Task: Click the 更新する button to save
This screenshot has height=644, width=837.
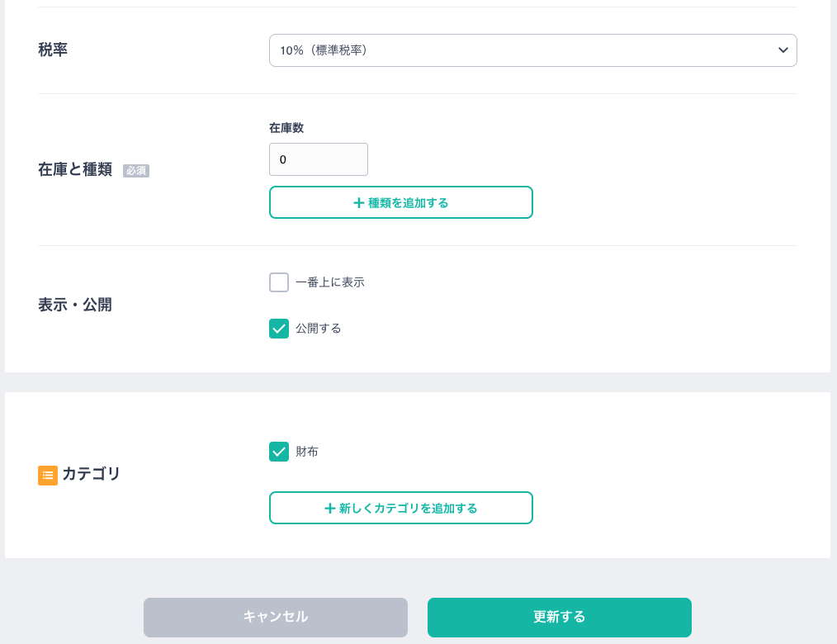Action: [x=560, y=618]
